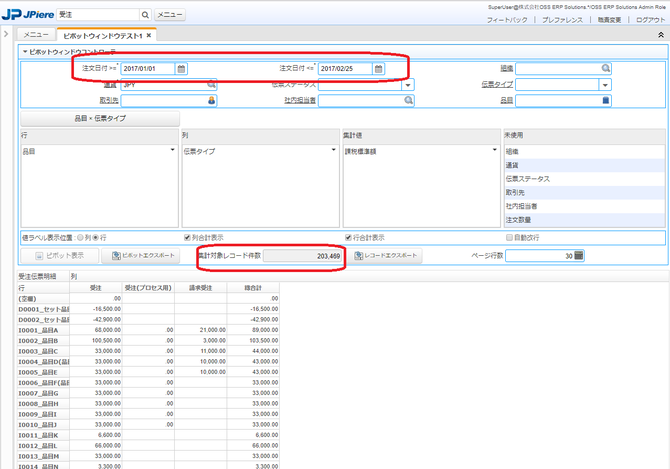Select 社内担当者 in the 未使用 list
The width and height of the screenshot is (670, 469).
(x=584, y=206)
